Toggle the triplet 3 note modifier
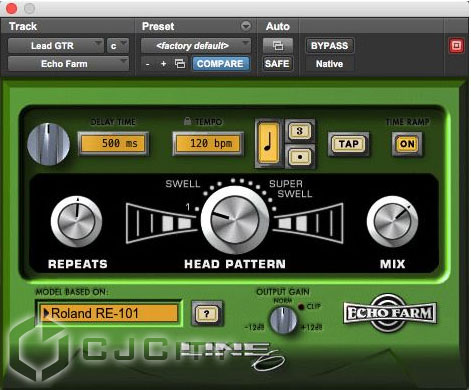Screen dimensions: 471x390 tap(299, 131)
